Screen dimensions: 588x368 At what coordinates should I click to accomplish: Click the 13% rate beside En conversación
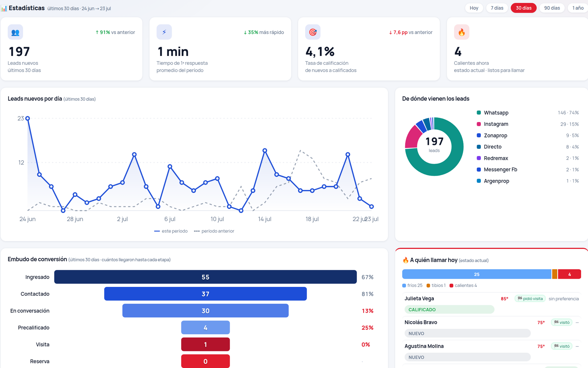click(367, 311)
